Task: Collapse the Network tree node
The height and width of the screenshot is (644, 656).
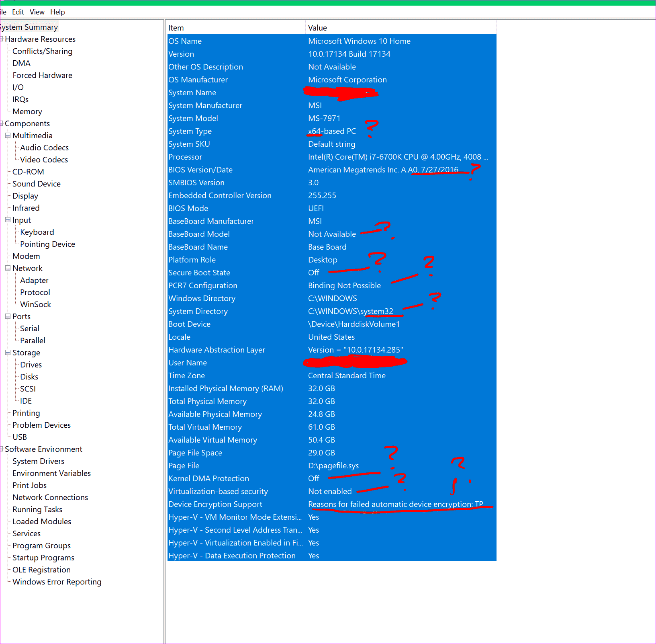Action: coord(8,268)
